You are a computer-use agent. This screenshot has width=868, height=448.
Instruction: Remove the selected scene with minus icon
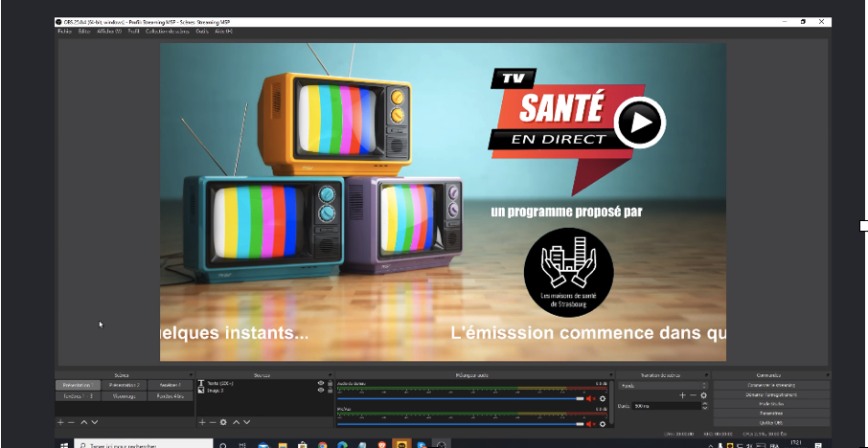coord(71,422)
